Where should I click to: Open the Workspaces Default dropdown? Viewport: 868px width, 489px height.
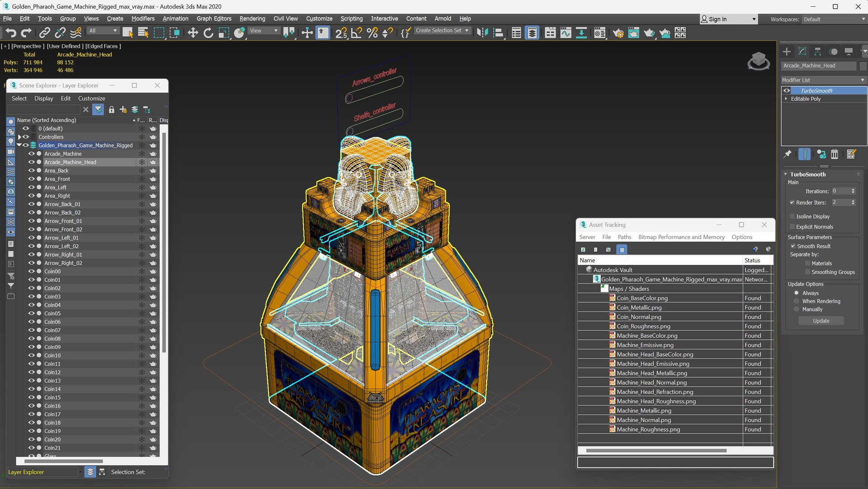point(834,19)
